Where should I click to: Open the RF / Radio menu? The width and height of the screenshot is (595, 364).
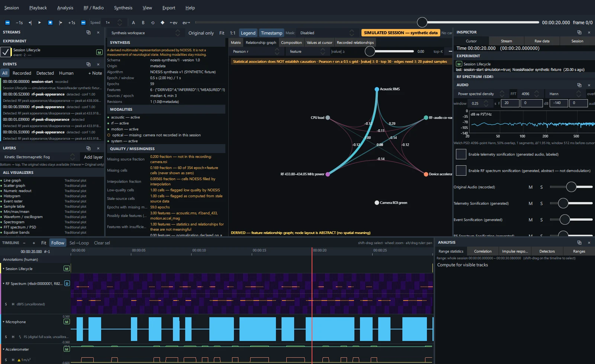[x=94, y=8]
